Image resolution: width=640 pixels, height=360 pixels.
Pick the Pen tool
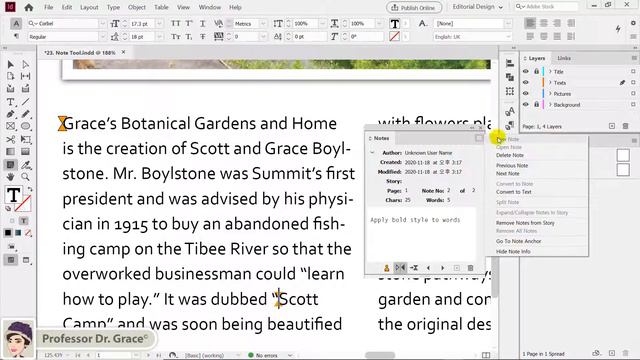point(11,114)
